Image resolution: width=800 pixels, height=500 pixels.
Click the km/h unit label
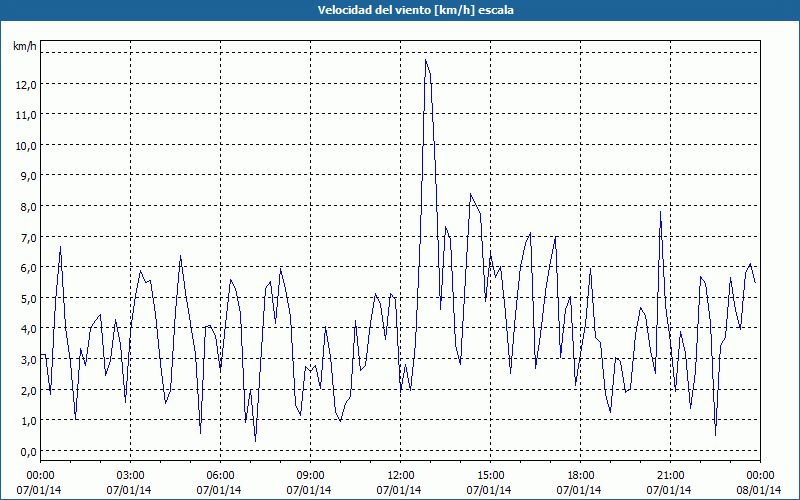point(25,46)
